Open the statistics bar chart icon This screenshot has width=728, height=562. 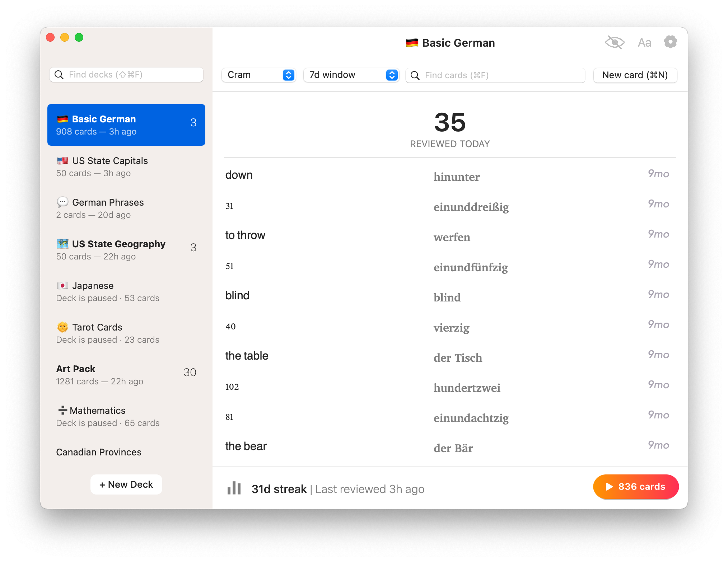pyautogui.click(x=234, y=488)
